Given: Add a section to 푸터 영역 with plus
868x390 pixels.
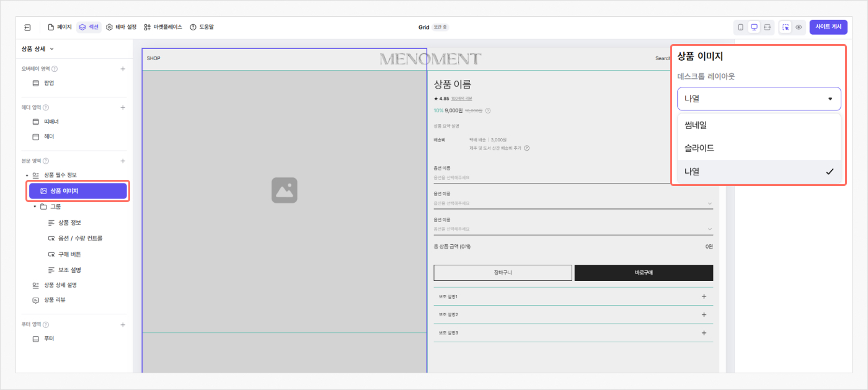Looking at the screenshot, I should point(123,324).
